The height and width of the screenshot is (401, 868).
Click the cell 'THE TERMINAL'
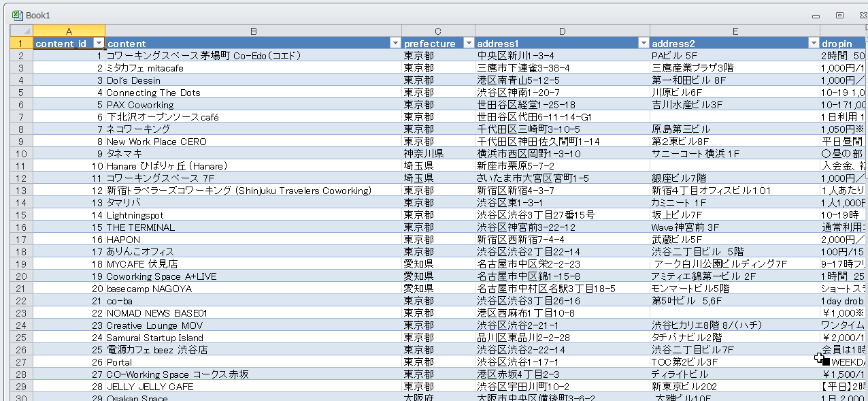point(253,227)
